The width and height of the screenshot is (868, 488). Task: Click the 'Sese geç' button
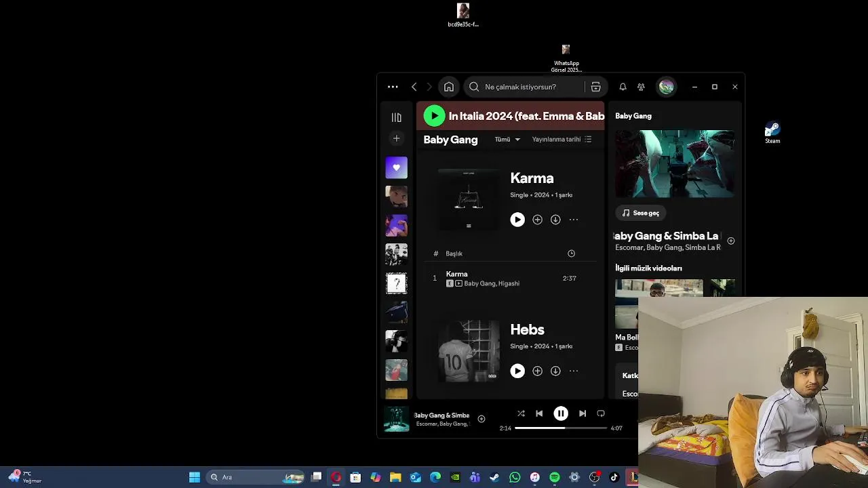641,213
